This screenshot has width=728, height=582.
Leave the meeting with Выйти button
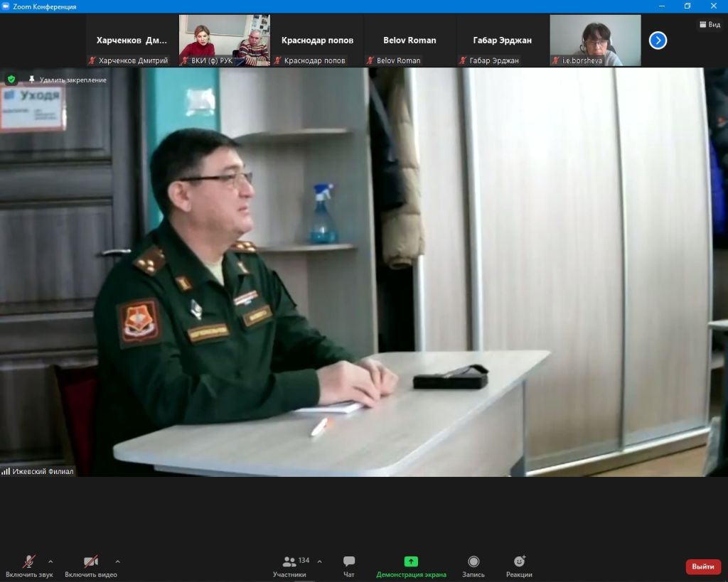[x=703, y=566]
